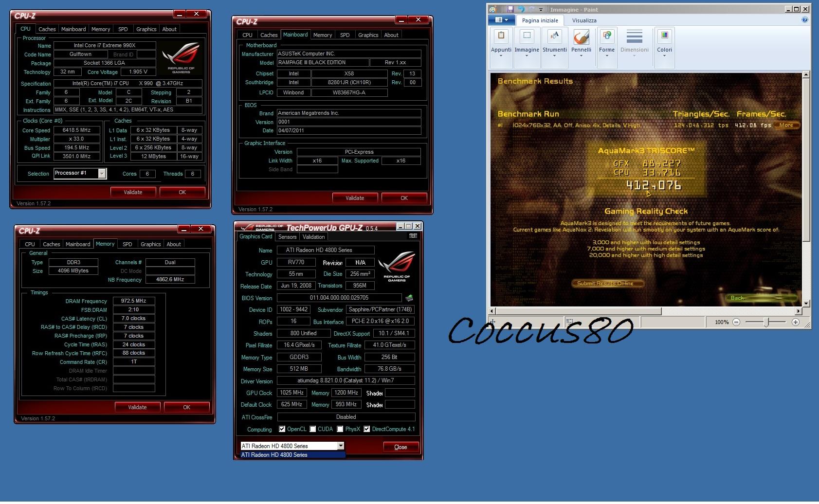Click the Paint vertical scrollbar up arrow

click(806, 75)
